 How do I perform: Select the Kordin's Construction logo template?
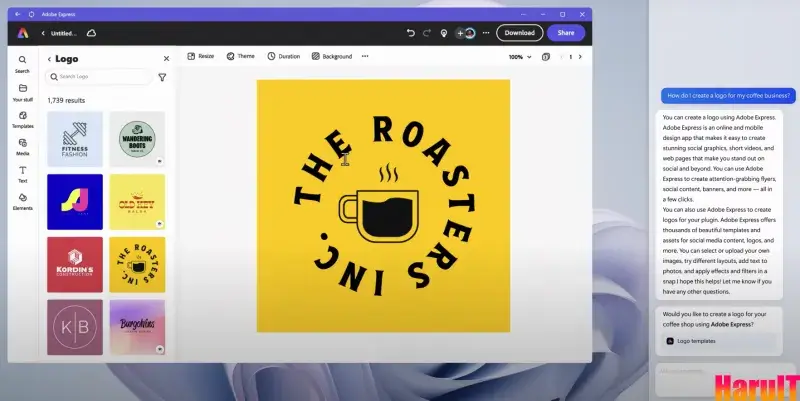[x=75, y=265]
